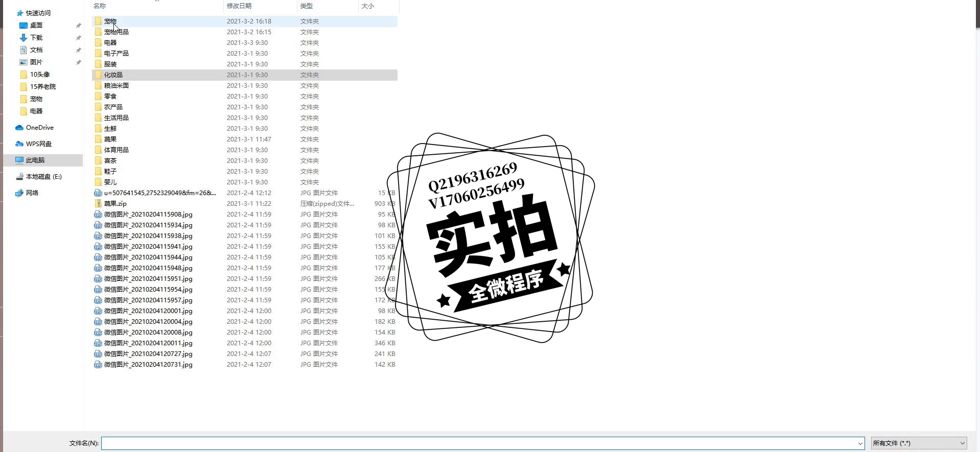Viewport: 980px width, 452px height.
Task: Select the 宠物用品 folder icon
Action: pyautogui.click(x=98, y=32)
